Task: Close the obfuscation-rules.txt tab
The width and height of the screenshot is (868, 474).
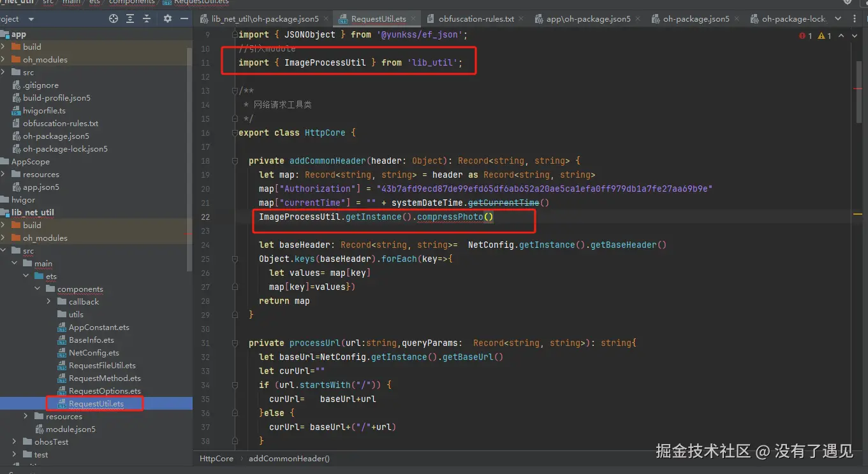Action: pos(520,18)
